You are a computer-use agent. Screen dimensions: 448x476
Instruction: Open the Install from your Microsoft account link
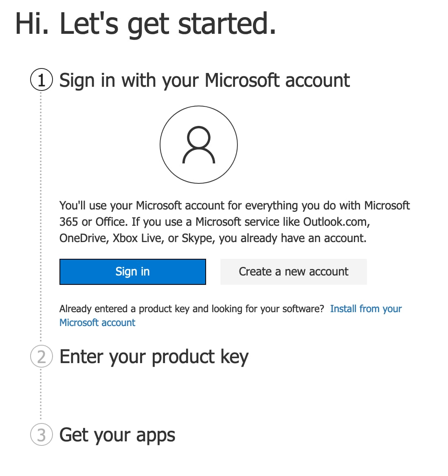coord(365,309)
